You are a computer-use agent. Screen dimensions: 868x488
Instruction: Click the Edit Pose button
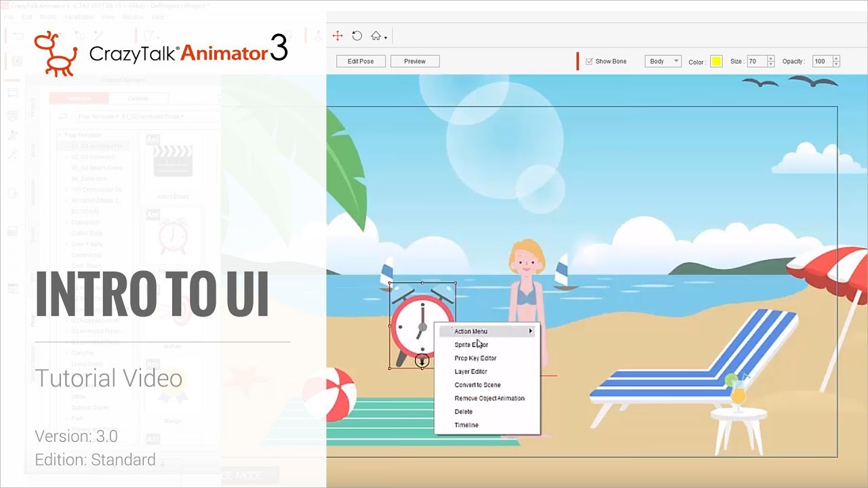(361, 61)
